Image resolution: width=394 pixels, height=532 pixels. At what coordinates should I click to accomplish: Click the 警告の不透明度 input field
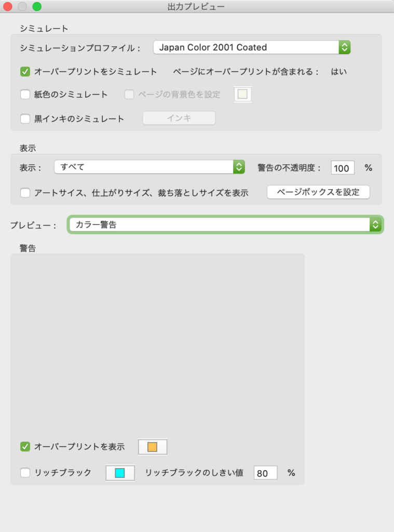(x=343, y=168)
